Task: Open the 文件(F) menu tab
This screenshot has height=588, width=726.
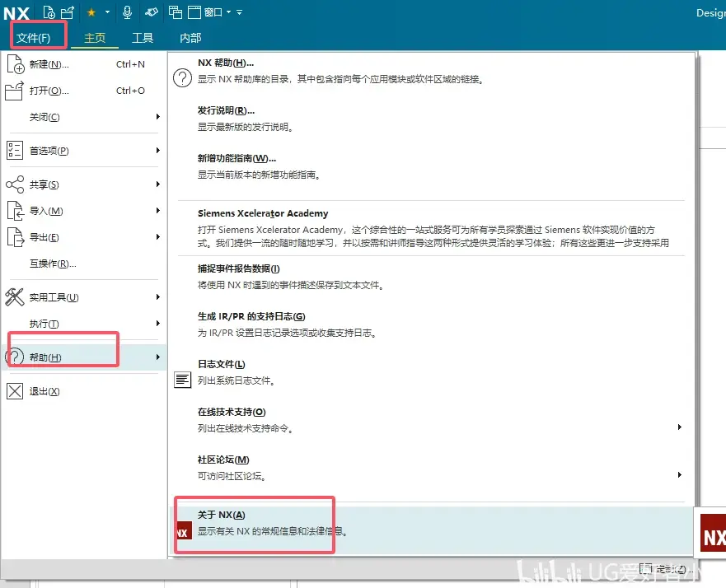Action: (33, 38)
